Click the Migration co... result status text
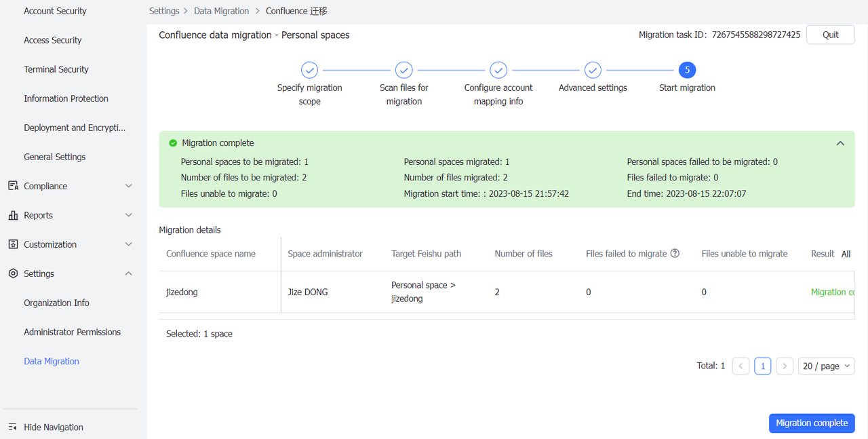The image size is (868, 439). point(833,292)
